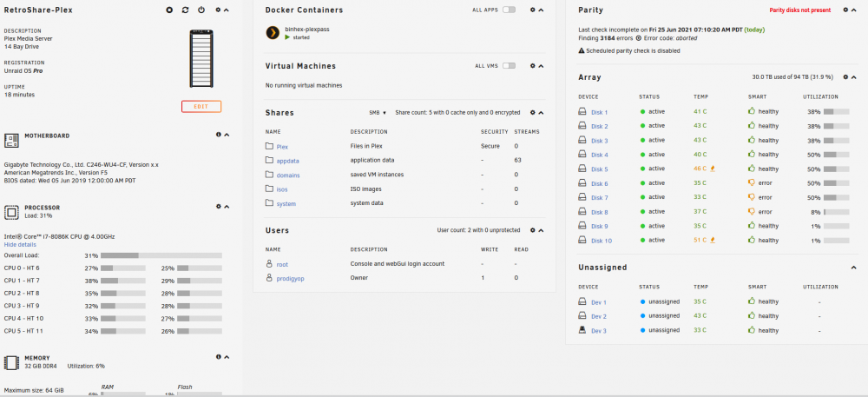Collapse the Unassigned devices section
The image size is (868, 397).
tap(853, 268)
